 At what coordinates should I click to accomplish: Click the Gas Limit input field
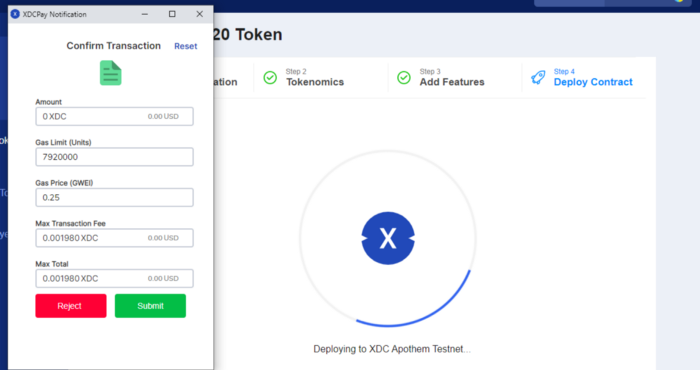(114, 157)
